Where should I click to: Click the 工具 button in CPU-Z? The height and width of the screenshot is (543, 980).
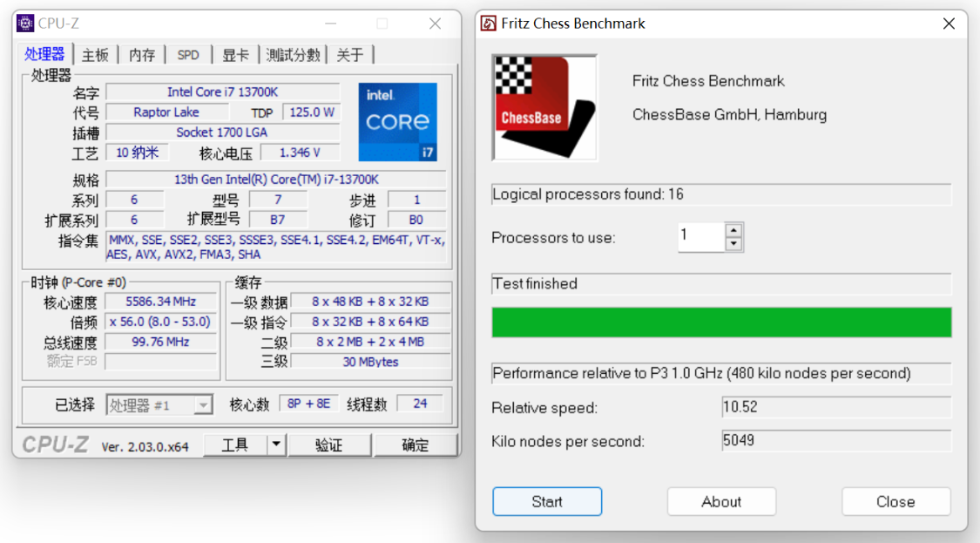[235, 445]
